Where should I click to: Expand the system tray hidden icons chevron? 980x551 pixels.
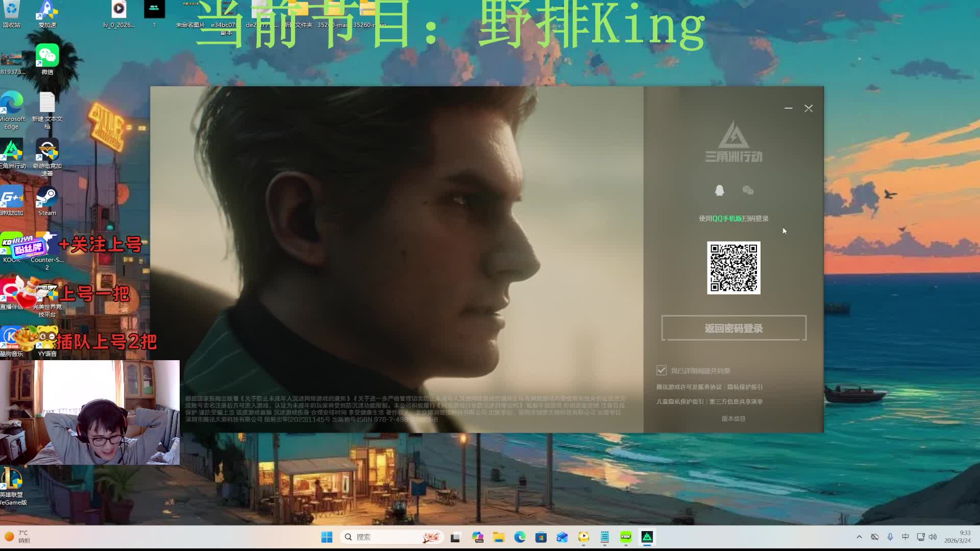[x=859, y=537]
